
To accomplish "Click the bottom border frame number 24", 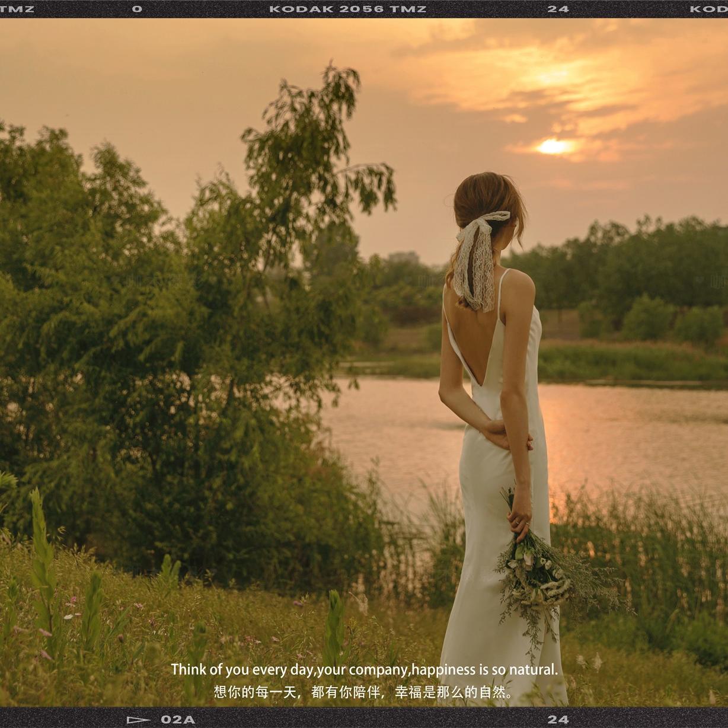I will 558,720.
